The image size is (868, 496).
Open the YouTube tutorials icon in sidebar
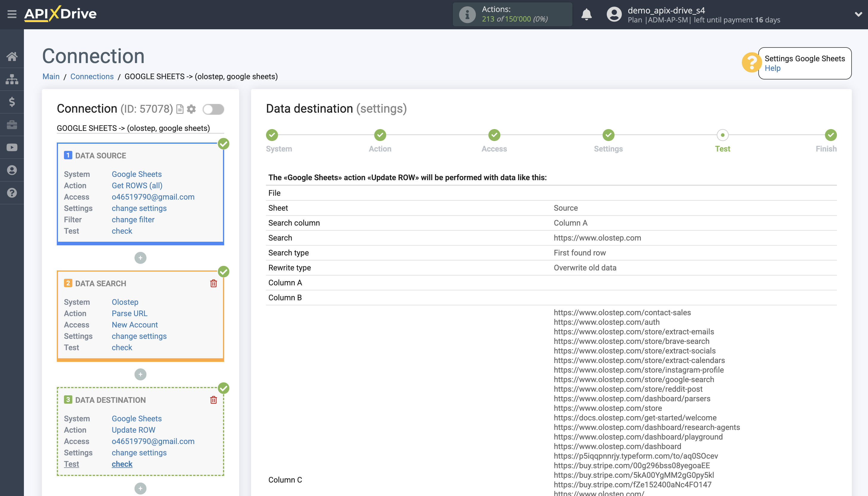point(12,147)
